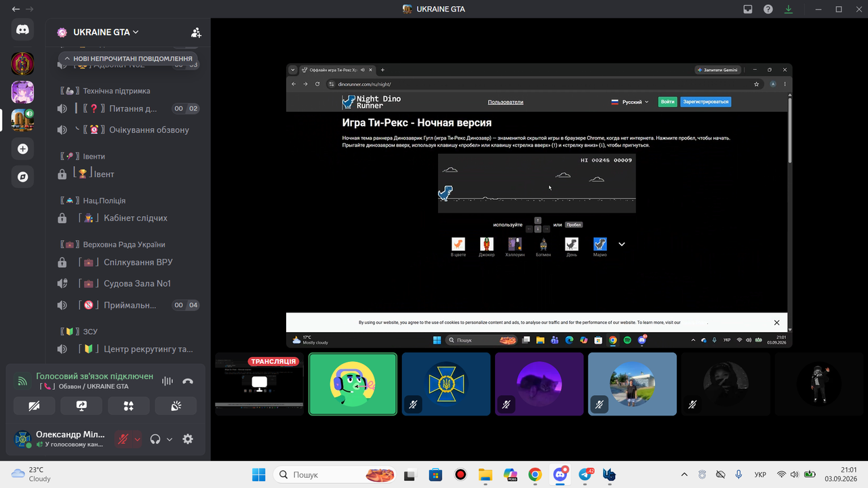Open the red record app in taskbar
The width and height of the screenshot is (868, 488).
coord(460,474)
